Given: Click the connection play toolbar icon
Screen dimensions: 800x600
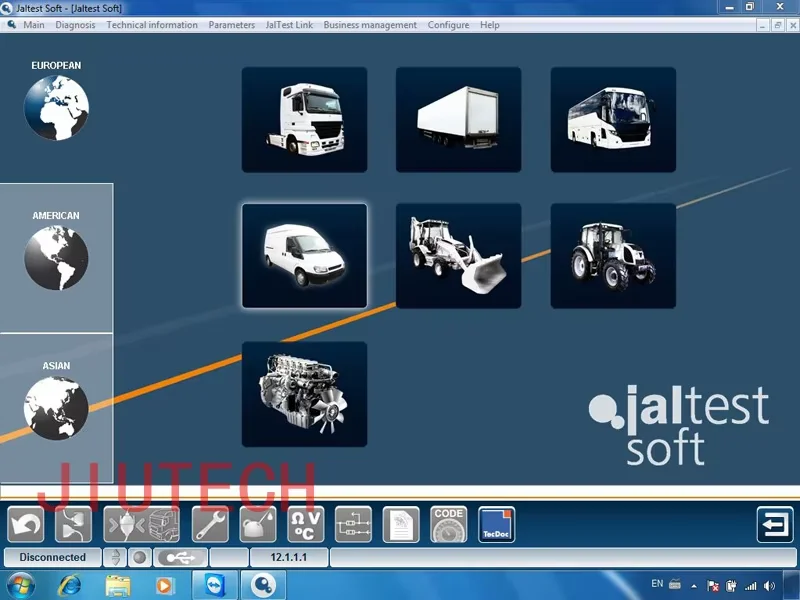Looking at the screenshot, I should 73,524.
